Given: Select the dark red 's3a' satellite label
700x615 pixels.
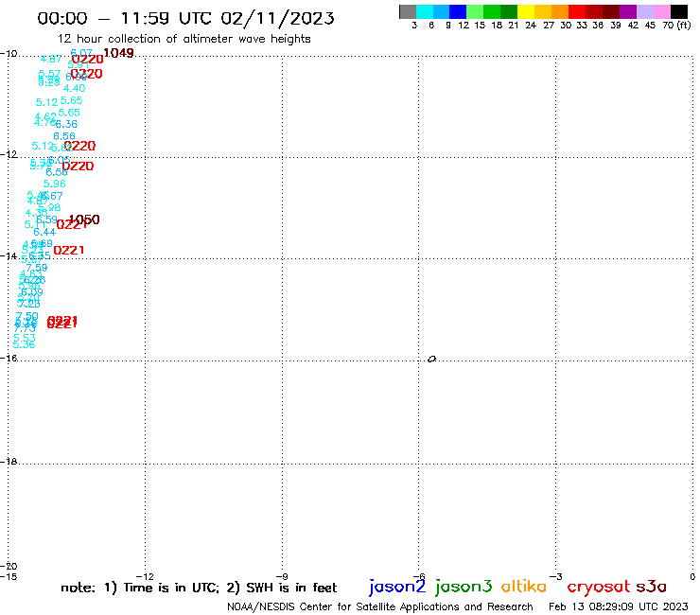Looking at the screenshot, I should (651, 586).
